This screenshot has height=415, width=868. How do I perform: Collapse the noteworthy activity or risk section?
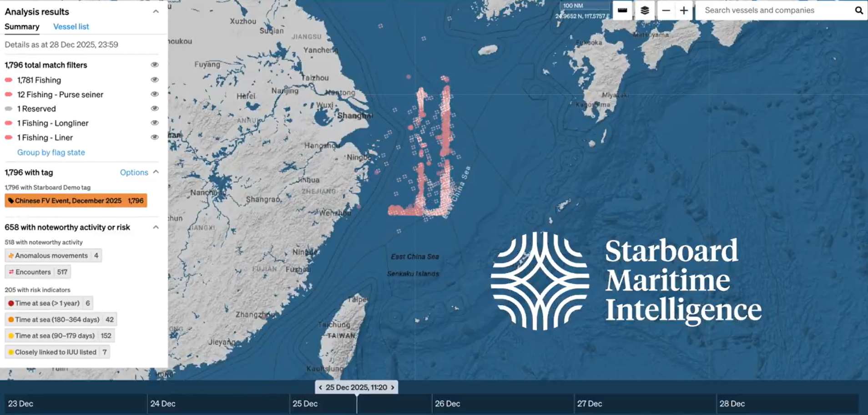click(x=156, y=227)
